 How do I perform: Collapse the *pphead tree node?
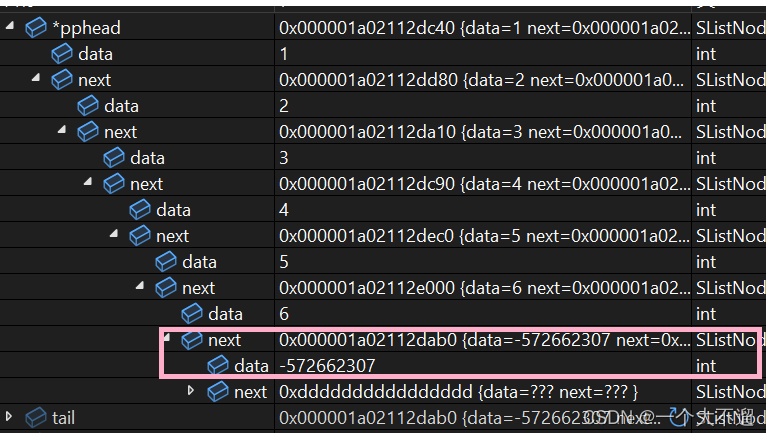tap(11, 27)
